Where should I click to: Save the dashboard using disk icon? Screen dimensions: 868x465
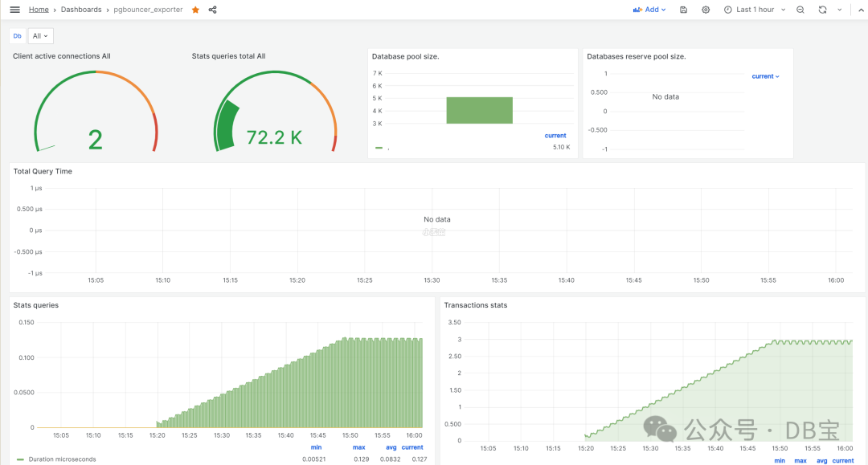click(x=684, y=10)
